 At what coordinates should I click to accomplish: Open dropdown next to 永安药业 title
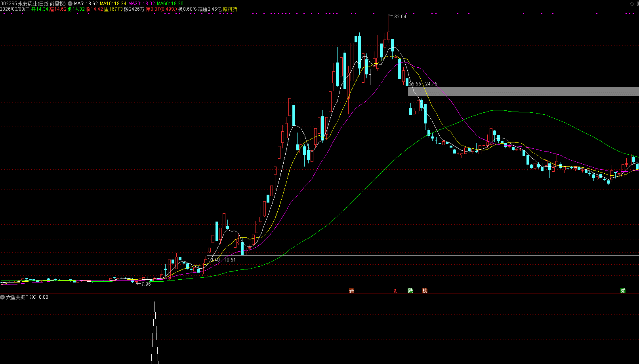point(70,4)
